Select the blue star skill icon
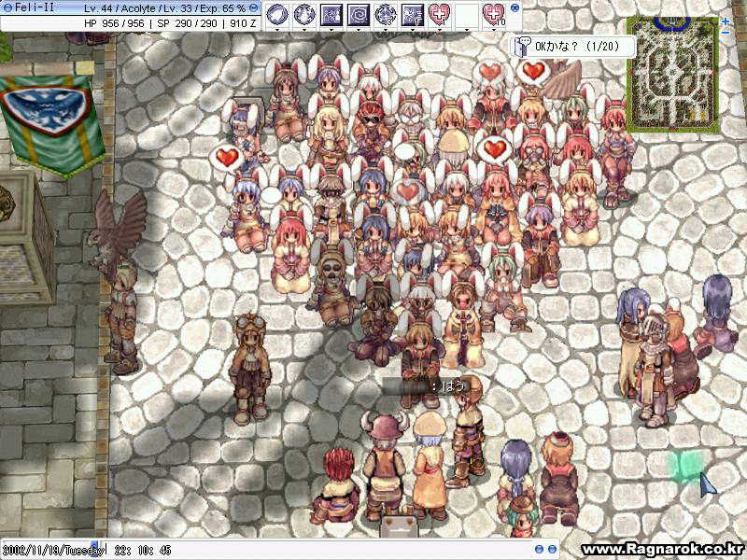This screenshot has height=560, width=747. click(x=331, y=14)
